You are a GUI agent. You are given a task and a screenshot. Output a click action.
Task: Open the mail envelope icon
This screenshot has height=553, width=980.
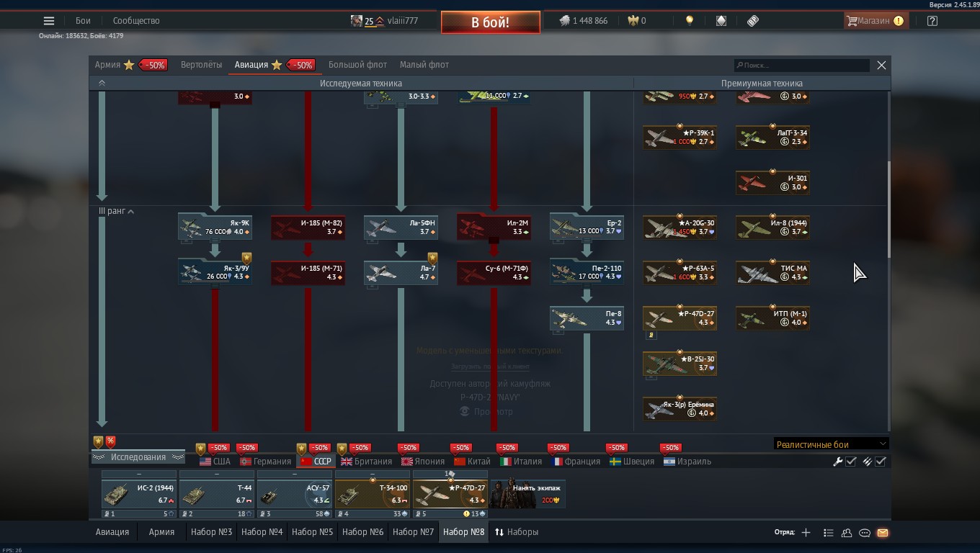[x=883, y=533]
